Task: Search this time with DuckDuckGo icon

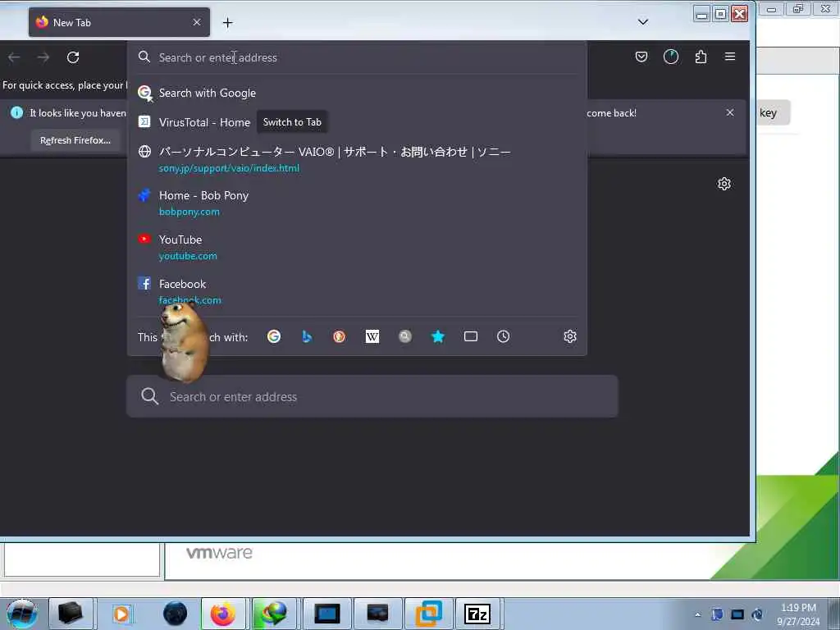Action: tap(339, 336)
